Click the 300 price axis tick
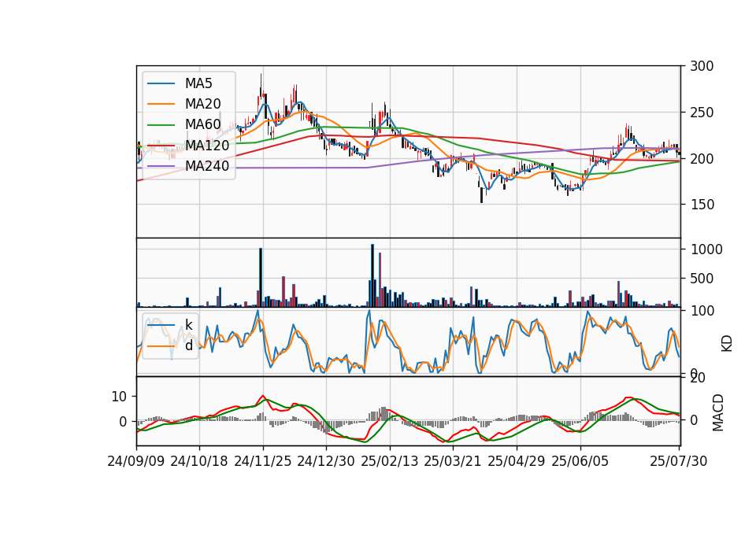 (701, 66)
